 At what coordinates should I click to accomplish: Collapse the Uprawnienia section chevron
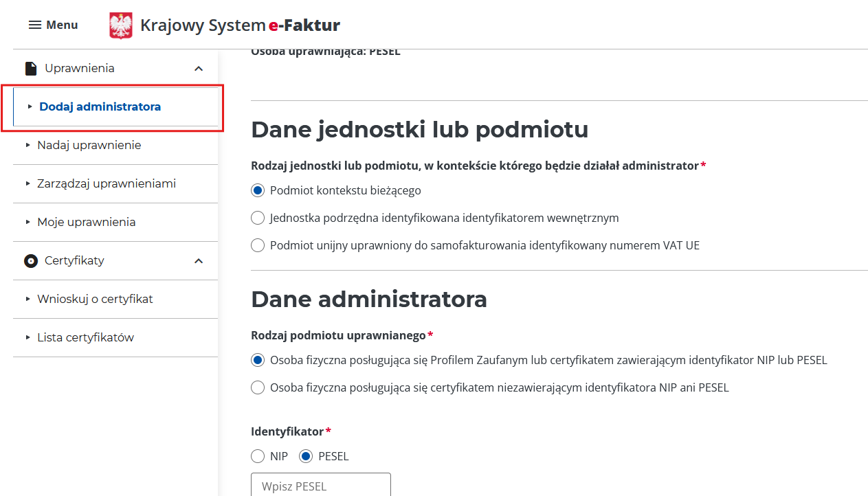199,69
